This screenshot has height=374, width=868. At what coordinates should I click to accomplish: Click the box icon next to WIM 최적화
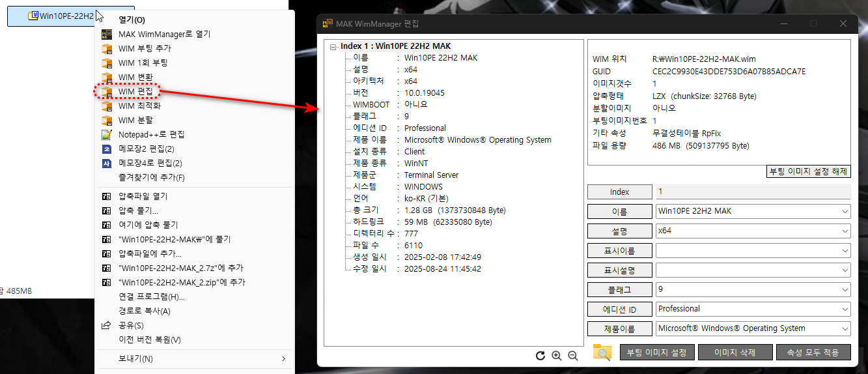tap(107, 106)
